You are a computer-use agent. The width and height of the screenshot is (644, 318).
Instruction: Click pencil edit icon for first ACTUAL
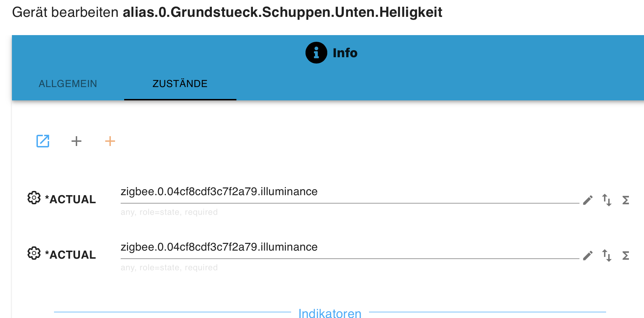coord(588,200)
